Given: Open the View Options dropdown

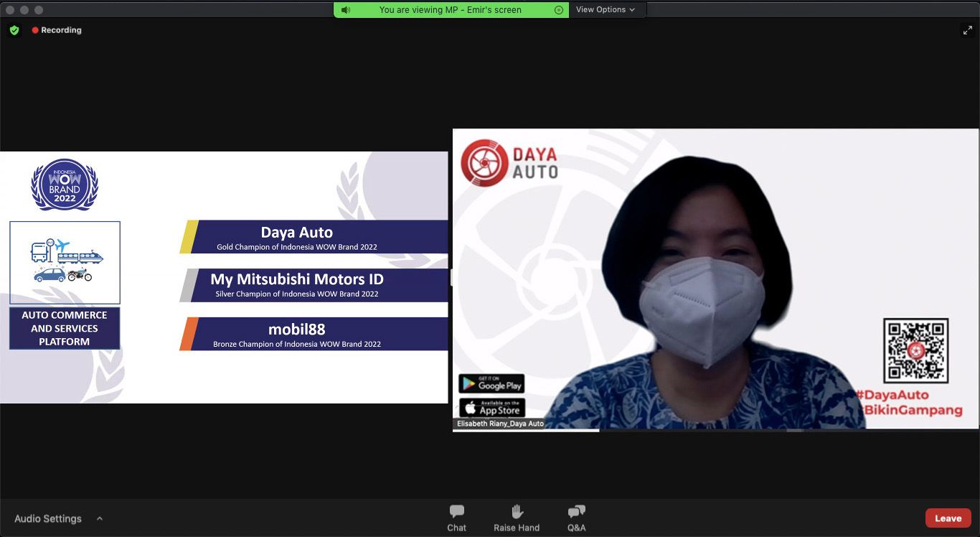Looking at the screenshot, I should pyautogui.click(x=606, y=10).
